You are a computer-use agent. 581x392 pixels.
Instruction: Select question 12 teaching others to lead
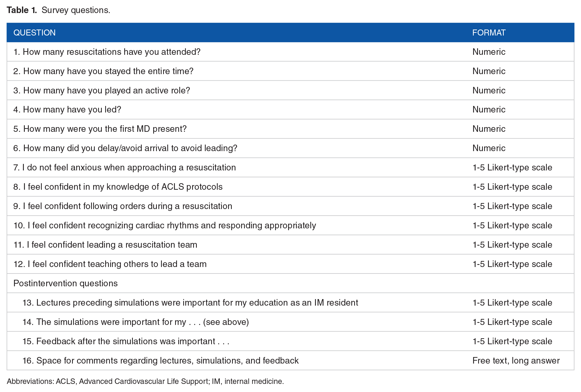tap(110, 264)
